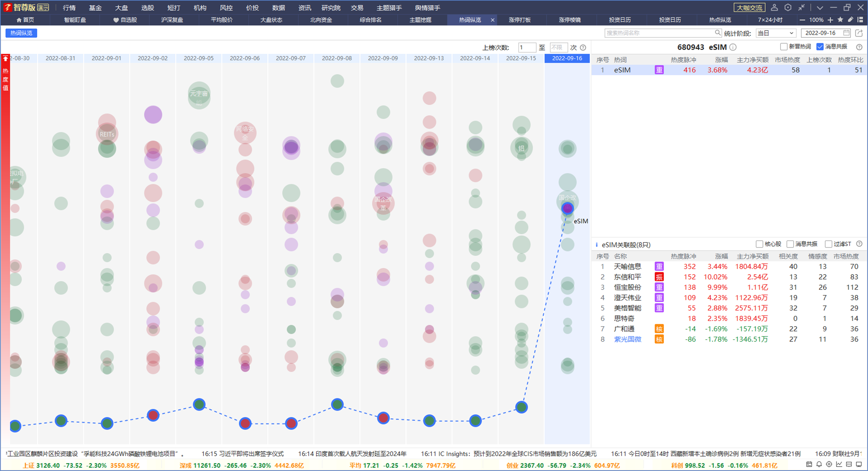Open the calendar icon in status bar
Screen dimensions: 868x471
809,464
